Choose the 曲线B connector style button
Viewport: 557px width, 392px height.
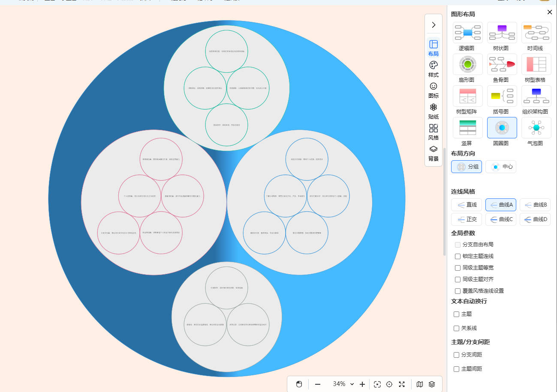(535, 205)
